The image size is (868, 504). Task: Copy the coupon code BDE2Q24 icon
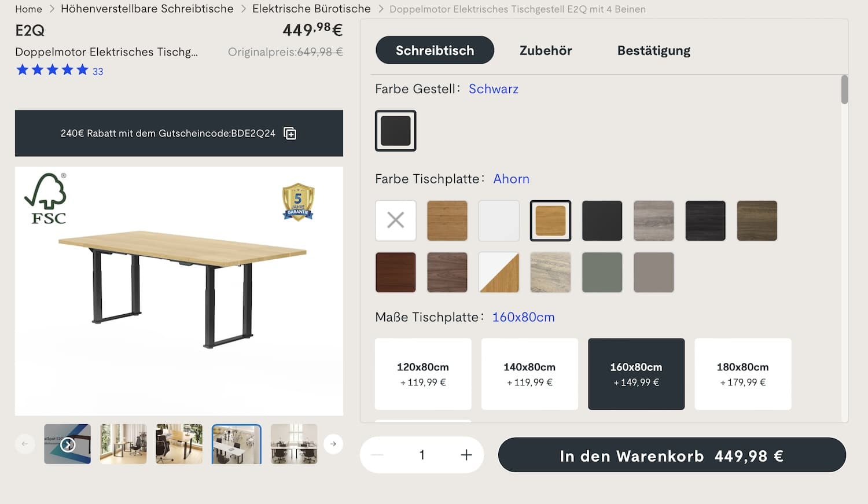point(290,134)
